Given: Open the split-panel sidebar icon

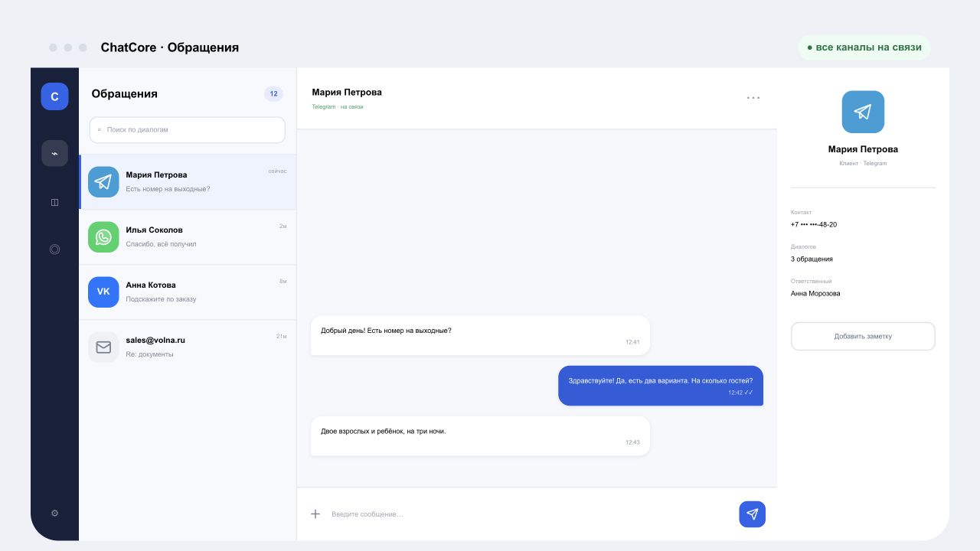Looking at the screenshot, I should [54, 202].
